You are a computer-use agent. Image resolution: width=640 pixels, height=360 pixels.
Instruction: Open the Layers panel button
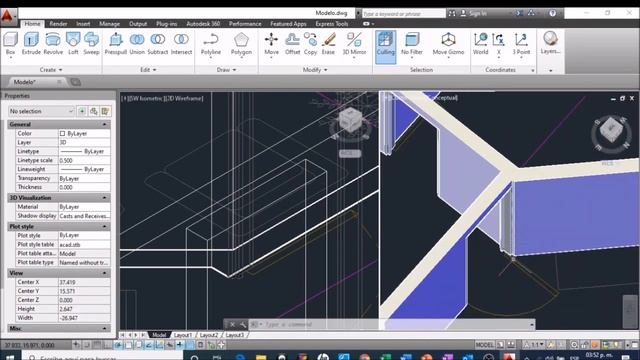click(x=550, y=43)
